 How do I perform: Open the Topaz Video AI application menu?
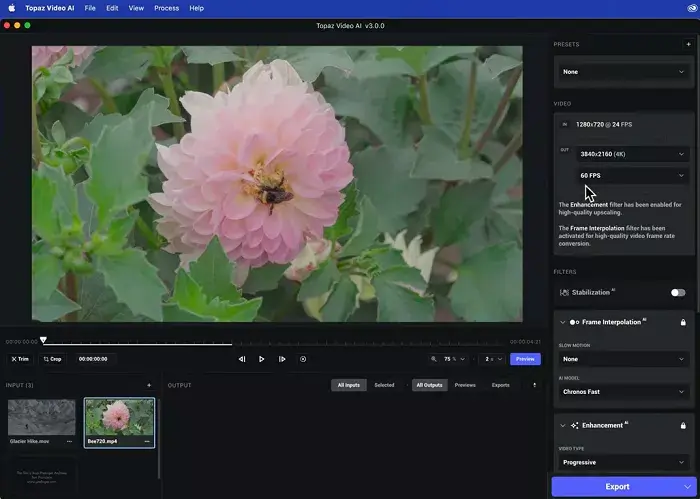[50, 8]
